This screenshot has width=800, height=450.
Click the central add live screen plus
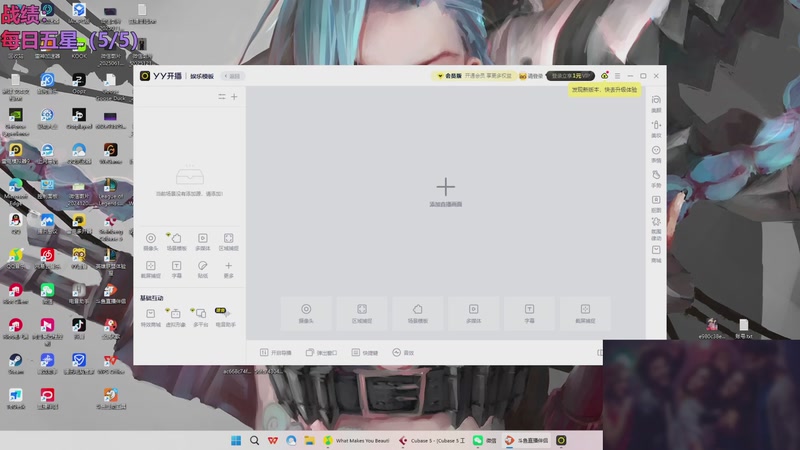coord(445,187)
